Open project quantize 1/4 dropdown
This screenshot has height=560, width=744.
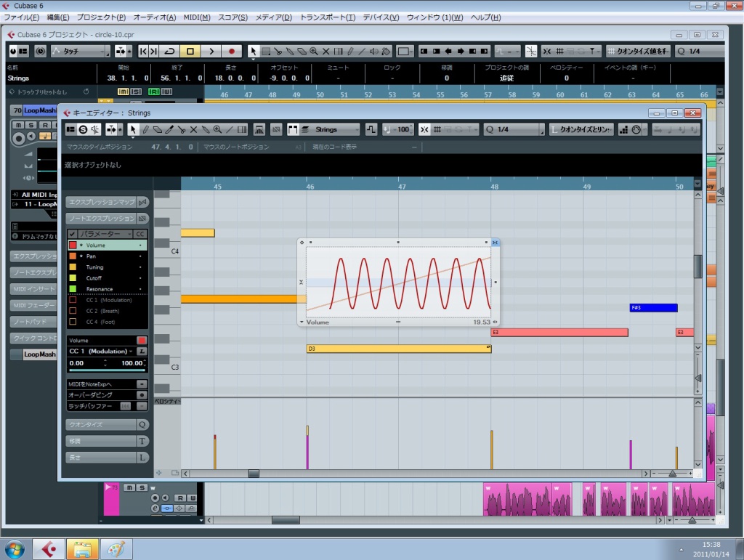700,52
